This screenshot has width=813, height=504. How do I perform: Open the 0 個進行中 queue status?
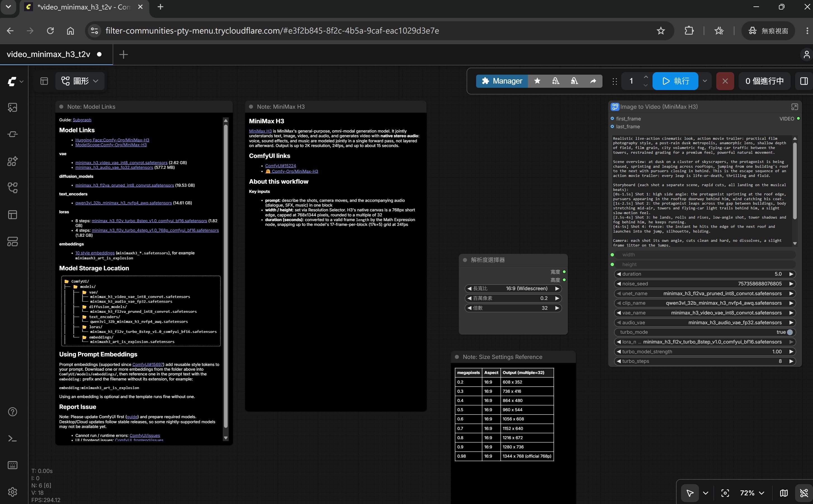[x=764, y=81]
